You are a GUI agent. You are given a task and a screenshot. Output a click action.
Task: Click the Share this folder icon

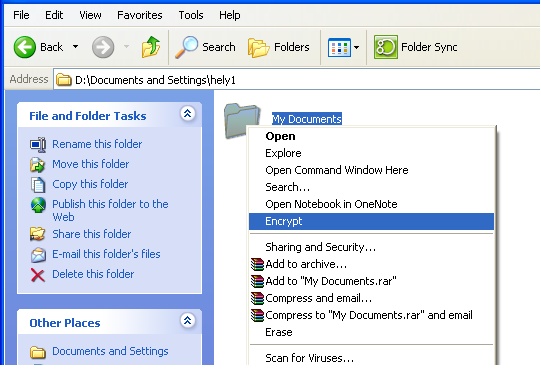click(38, 234)
